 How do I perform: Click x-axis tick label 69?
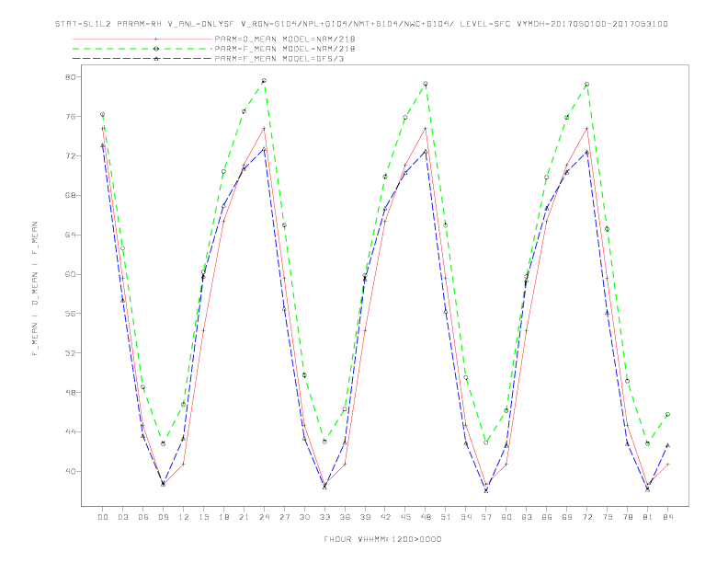(567, 517)
